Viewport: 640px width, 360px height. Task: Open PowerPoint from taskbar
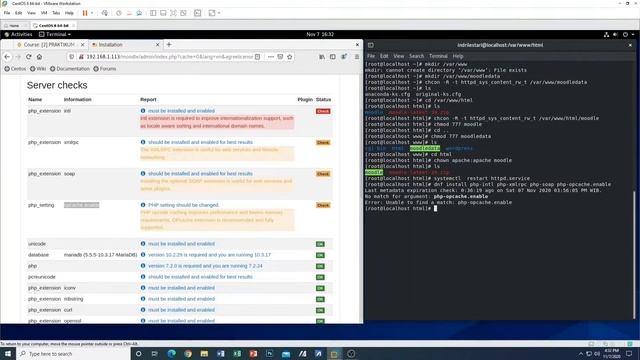(253, 353)
